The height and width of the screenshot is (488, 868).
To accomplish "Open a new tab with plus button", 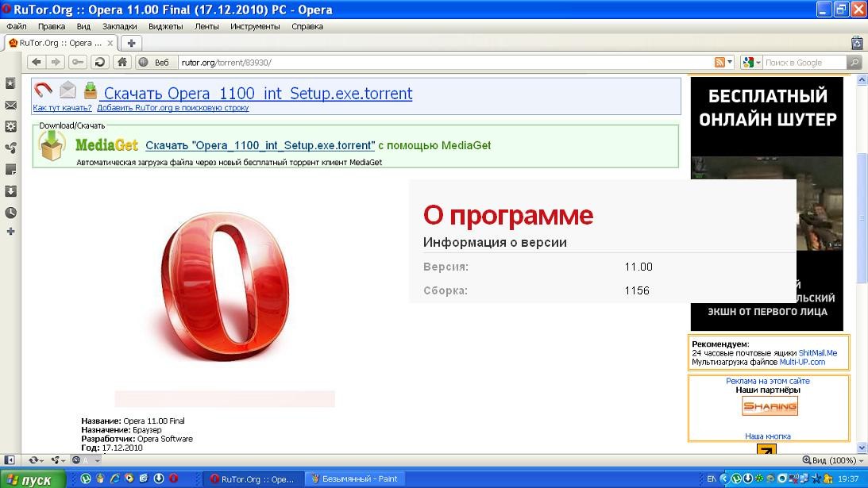I will 131,43.
